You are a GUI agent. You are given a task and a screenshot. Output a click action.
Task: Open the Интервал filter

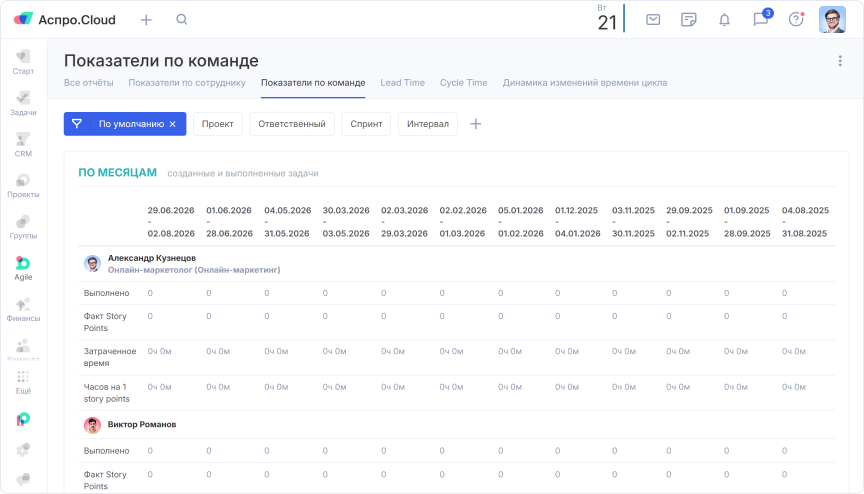click(x=428, y=124)
